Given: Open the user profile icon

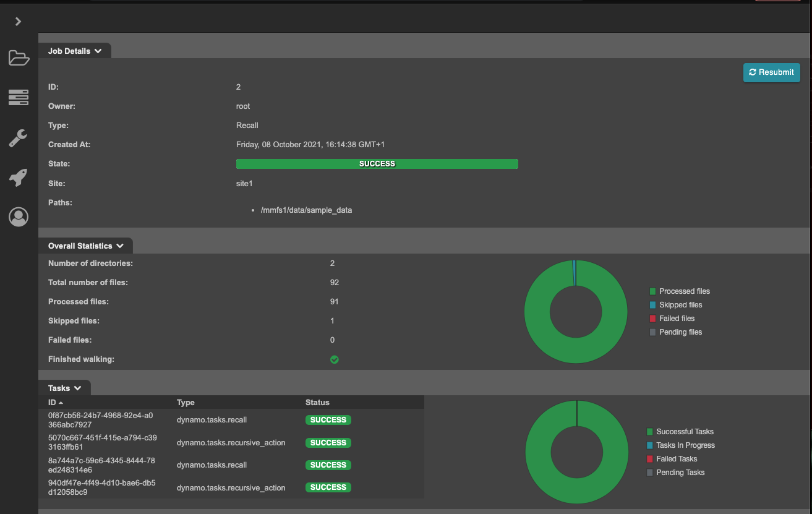Looking at the screenshot, I should tap(19, 217).
